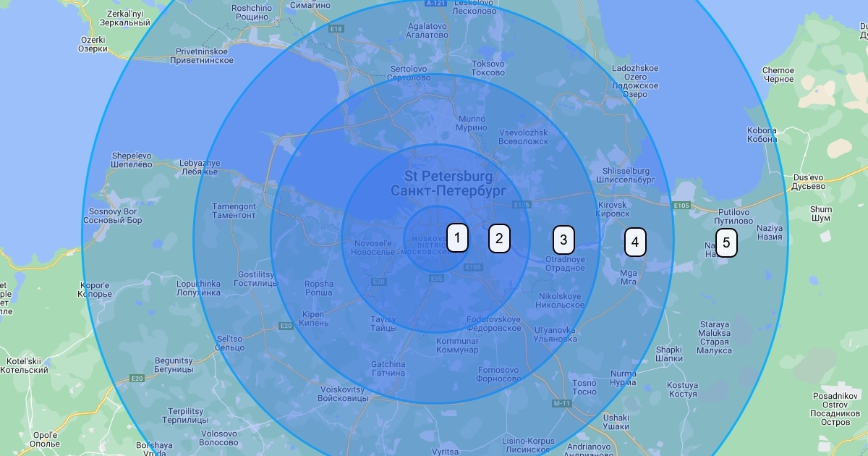Click the Sertolovo town label

pyautogui.click(x=410, y=73)
